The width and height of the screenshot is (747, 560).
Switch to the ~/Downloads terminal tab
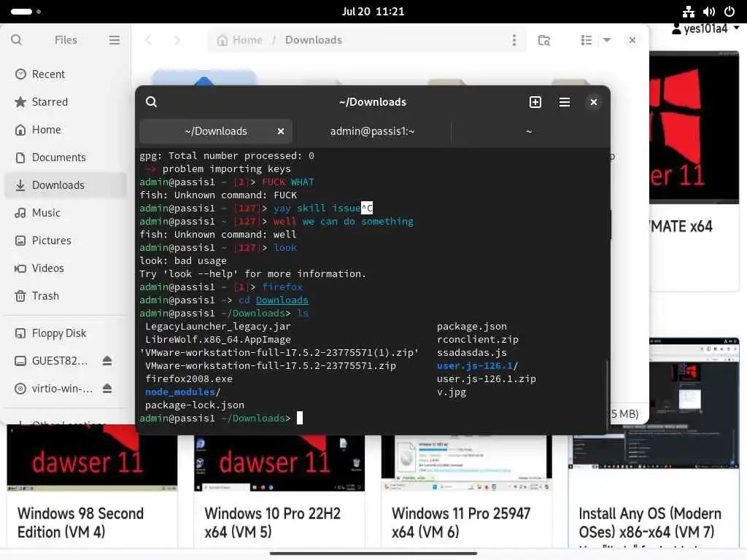coord(216,131)
